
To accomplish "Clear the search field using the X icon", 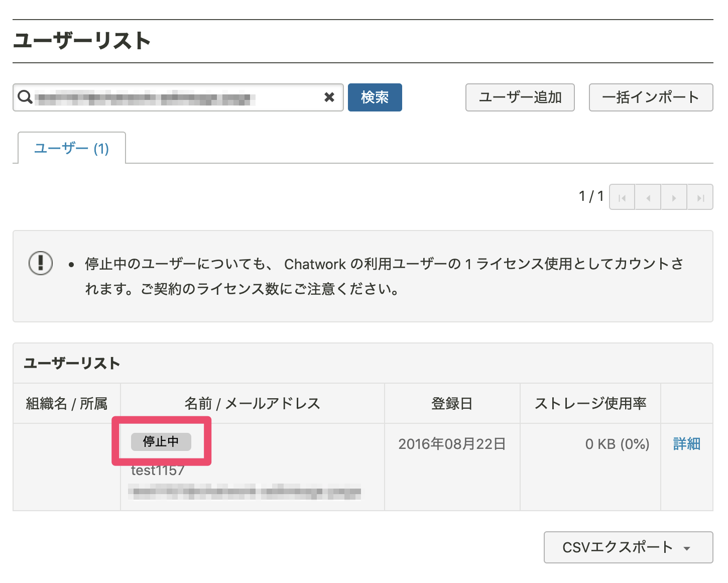I will click(x=329, y=97).
